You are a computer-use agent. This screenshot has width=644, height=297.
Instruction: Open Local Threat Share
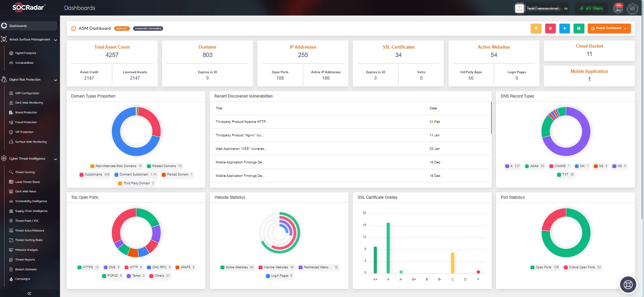coord(27,182)
